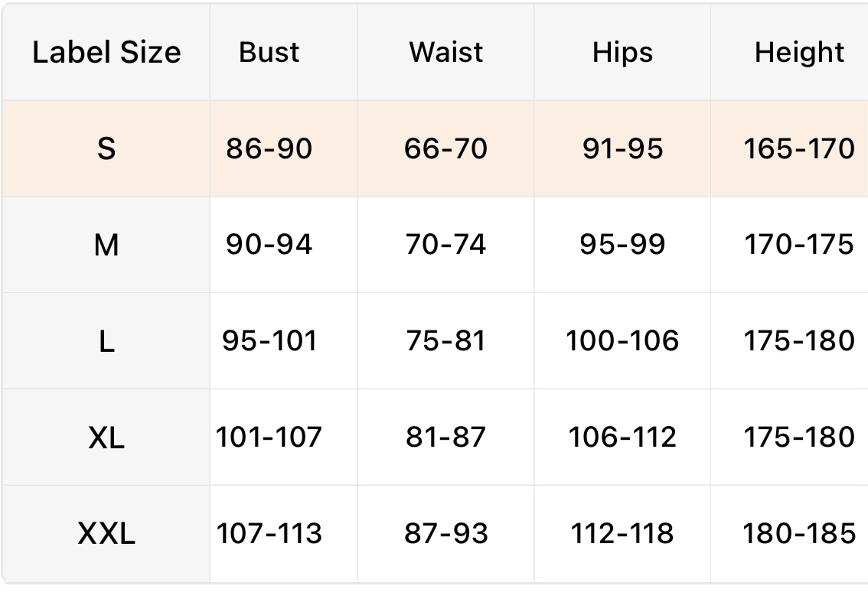Screen dimensions: 868x599
Task: Click the 95-99 hips cell
Action: pos(622,245)
